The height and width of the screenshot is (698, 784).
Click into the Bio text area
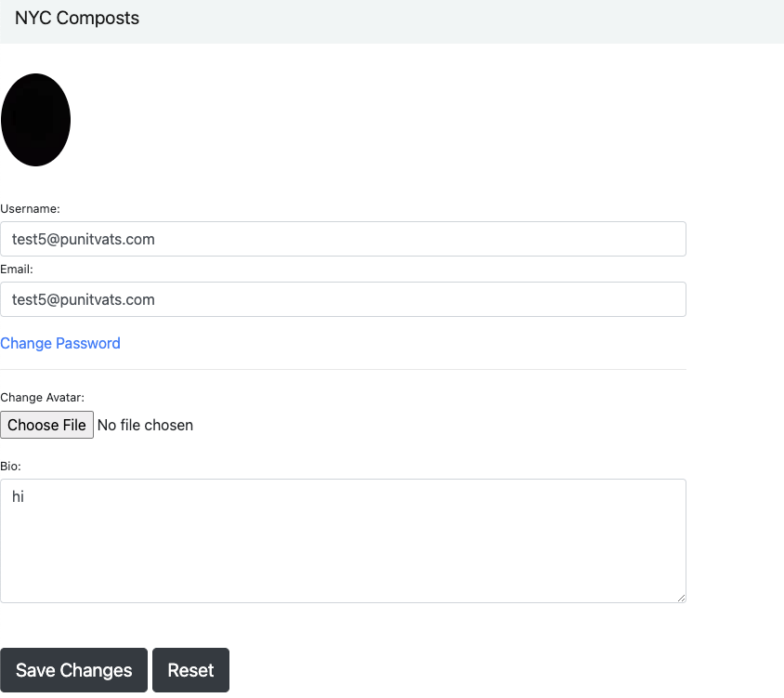(344, 539)
